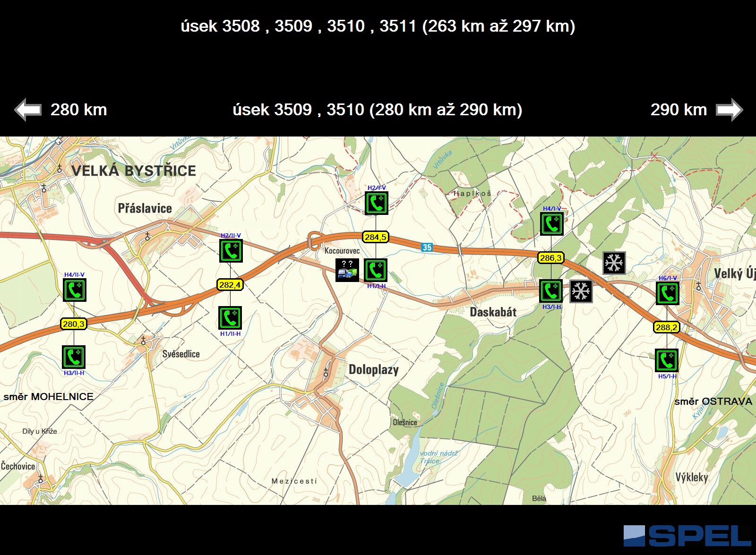
Task: Open emergency phone H4/II-V
Action: click(75, 290)
